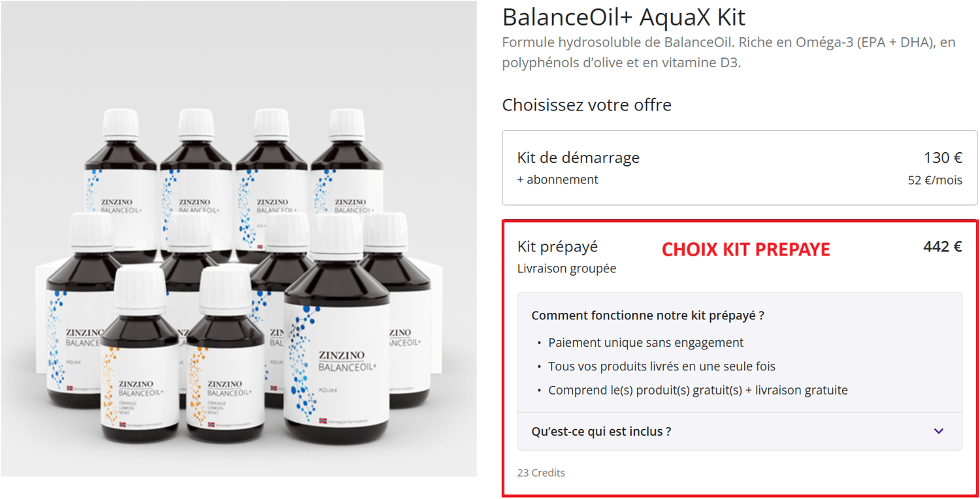
Task: Click the red "CHOIX KIT PREPAYE" annotation
Action: (x=745, y=249)
